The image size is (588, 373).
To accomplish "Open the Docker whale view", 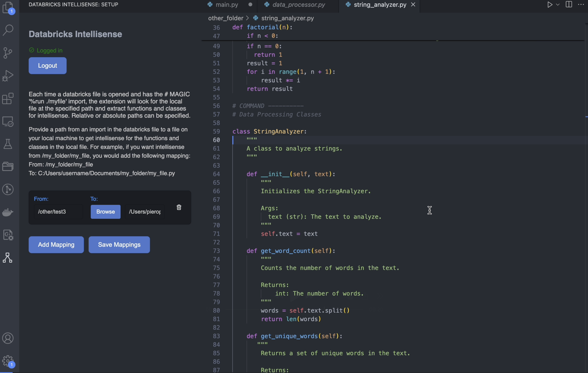I will 8,212.
